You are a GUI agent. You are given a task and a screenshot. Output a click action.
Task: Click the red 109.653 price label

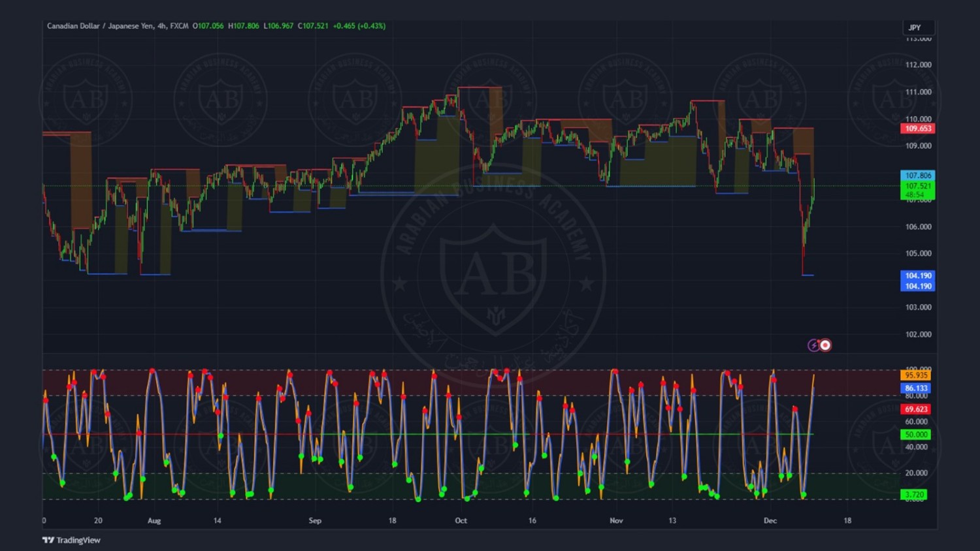918,129
